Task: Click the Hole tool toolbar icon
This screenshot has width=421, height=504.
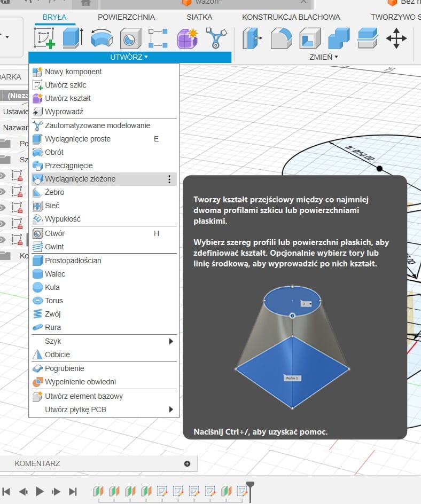Action: [x=129, y=38]
